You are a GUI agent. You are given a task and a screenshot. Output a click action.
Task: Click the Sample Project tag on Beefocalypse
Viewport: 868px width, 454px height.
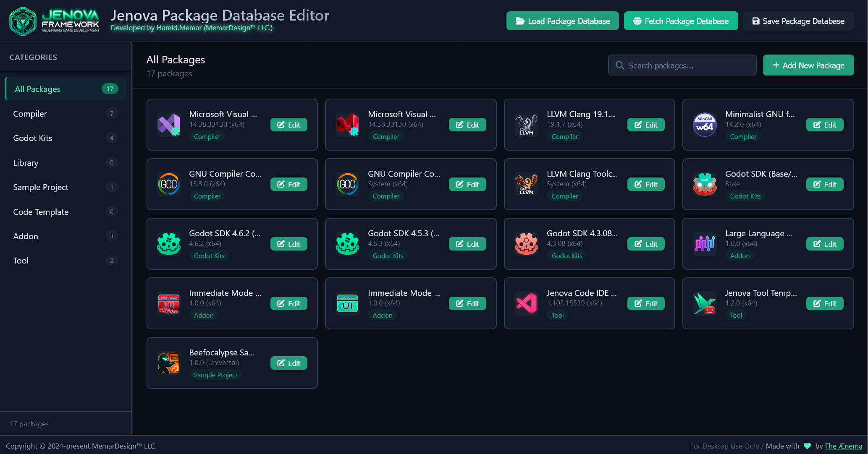[215, 375]
